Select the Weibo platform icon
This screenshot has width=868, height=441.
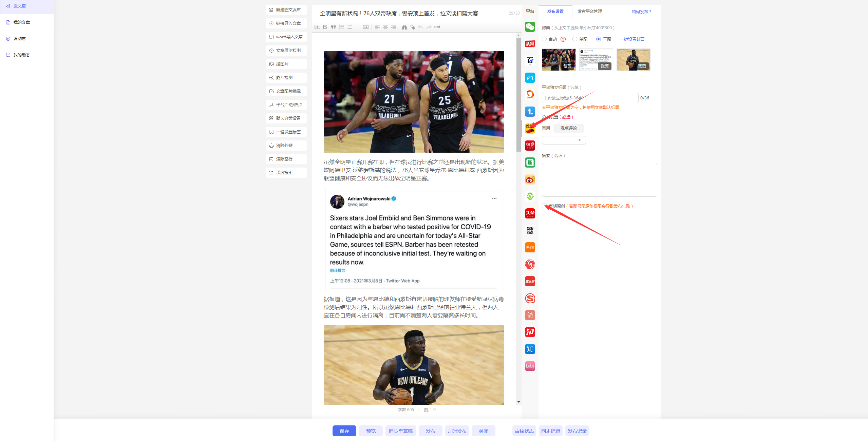[530, 179]
